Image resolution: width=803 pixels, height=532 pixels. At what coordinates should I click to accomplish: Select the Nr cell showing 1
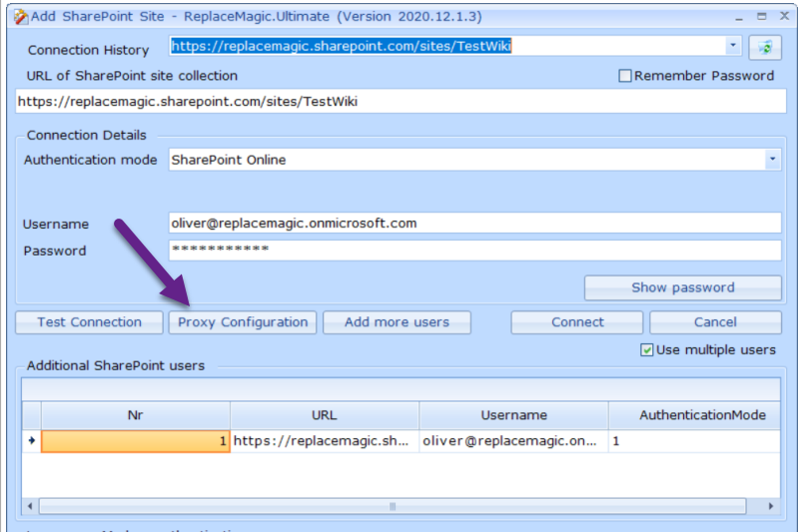pos(135,441)
